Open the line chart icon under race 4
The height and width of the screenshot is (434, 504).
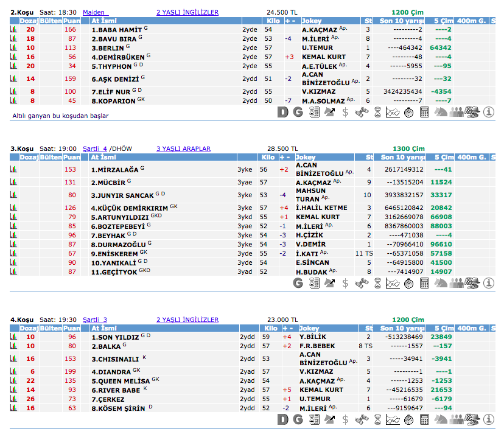pyautogui.click(x=393, y=419)
